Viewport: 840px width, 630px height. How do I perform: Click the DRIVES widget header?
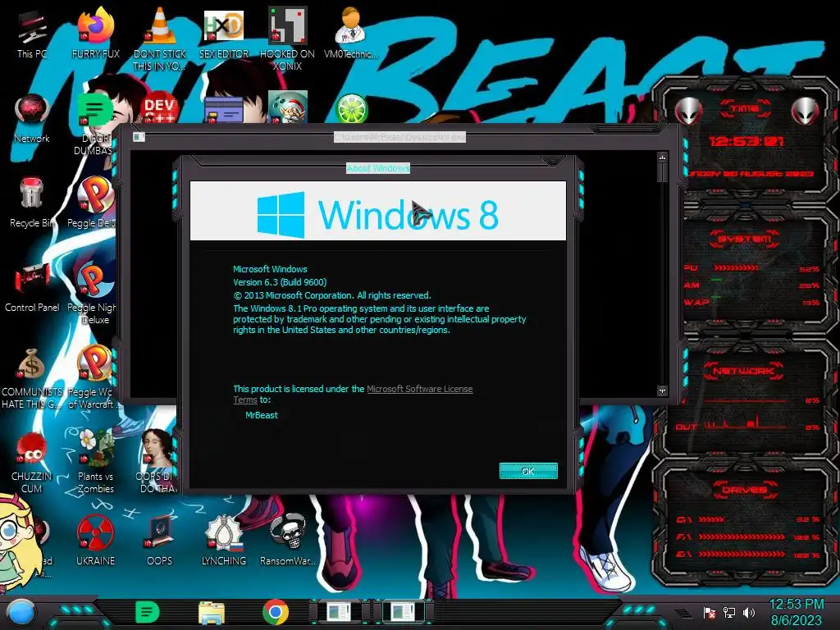[745, 490]
